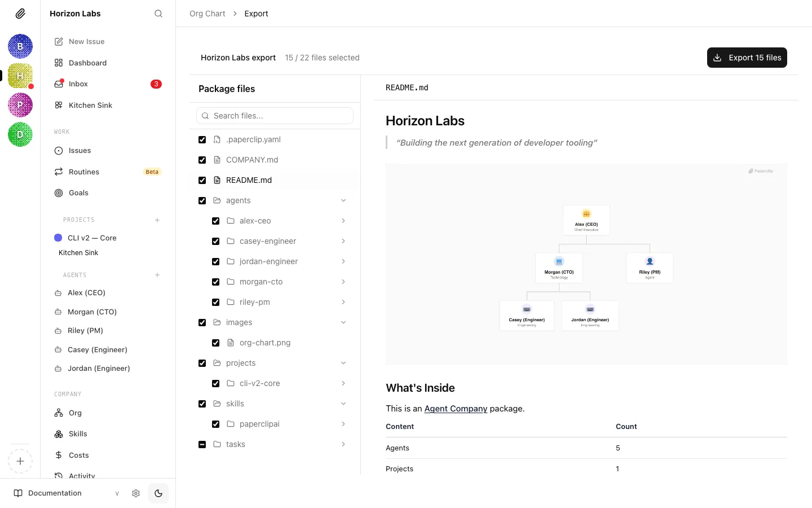Expand paperclipai folder chevron
Viewport: 812px width, 508px height.
343,424
